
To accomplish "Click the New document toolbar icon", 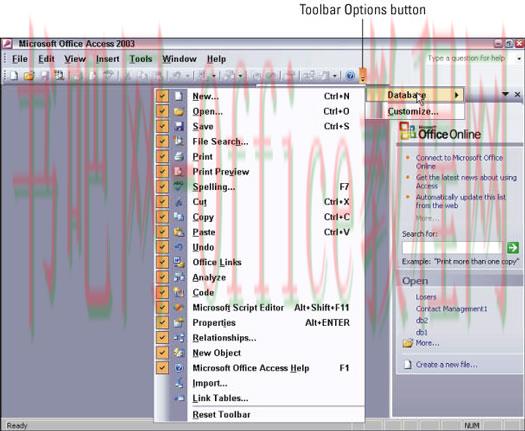I will [x=14, y=76].
